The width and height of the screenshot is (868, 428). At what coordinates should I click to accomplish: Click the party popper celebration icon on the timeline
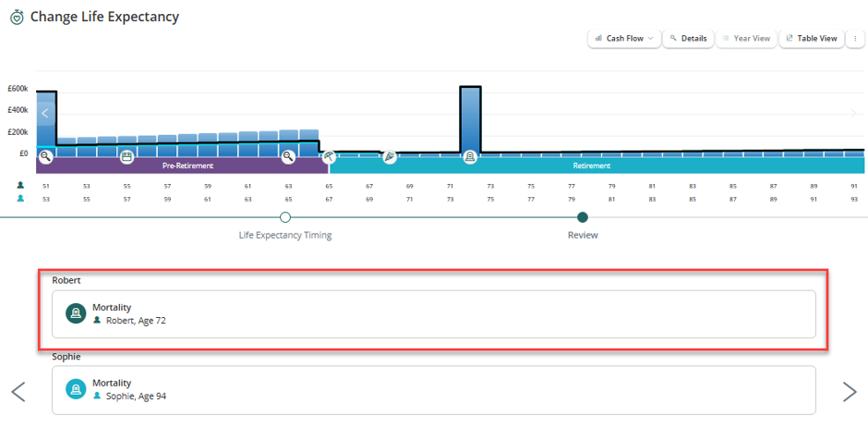coord(390,157)
